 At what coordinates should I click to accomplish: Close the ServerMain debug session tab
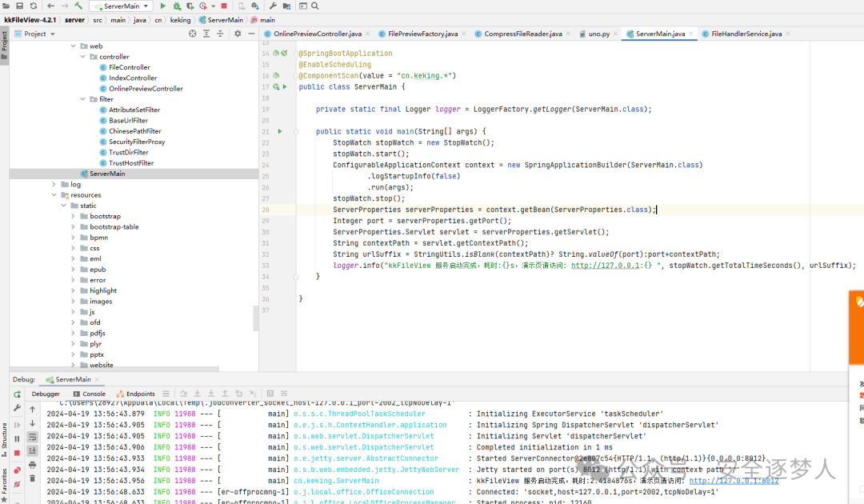tap(97, 379)
